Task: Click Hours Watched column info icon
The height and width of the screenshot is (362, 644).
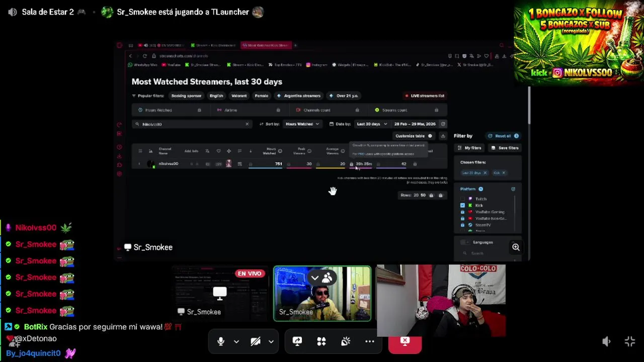Action: (280, 151)
